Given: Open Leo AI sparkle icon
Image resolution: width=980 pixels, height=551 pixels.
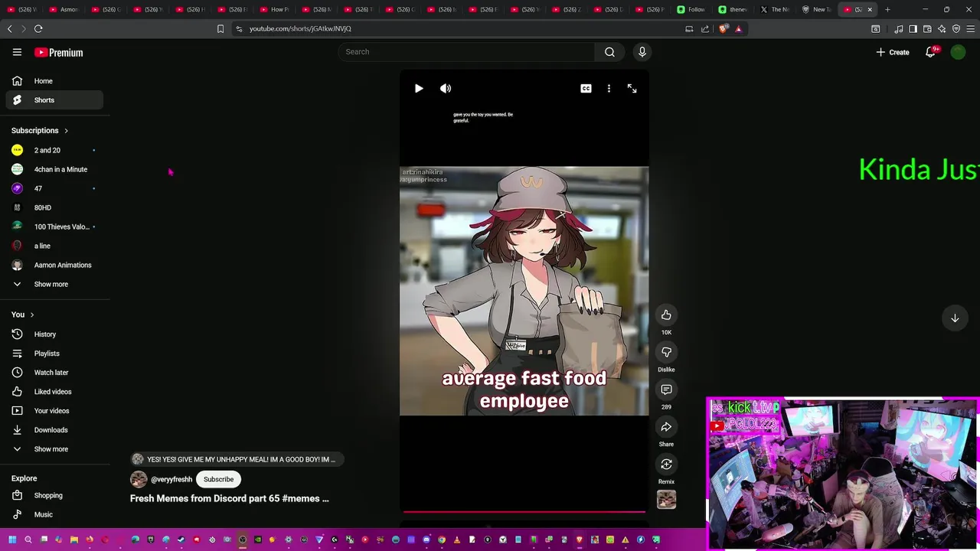Looking at the screenshot, I should click(942, 28).
